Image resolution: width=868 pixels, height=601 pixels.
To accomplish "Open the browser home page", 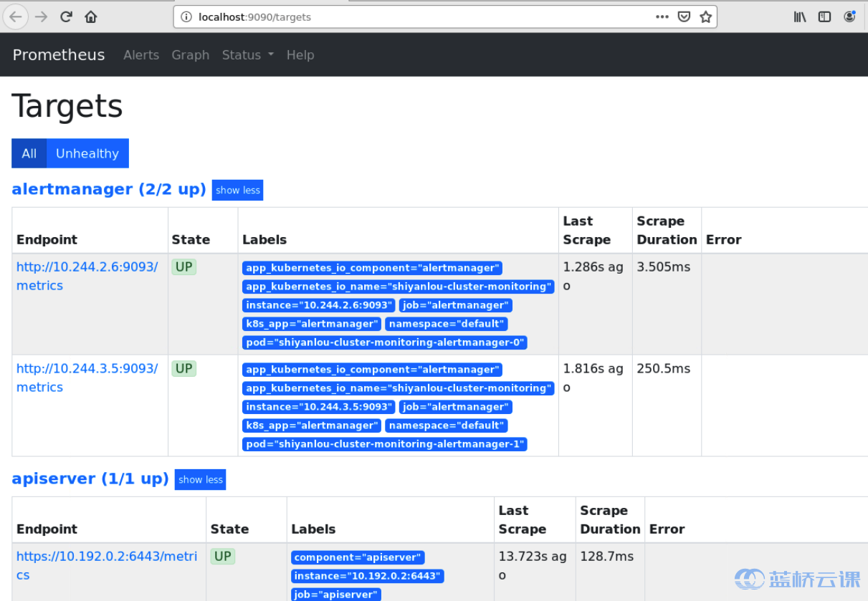I will coord(91,16).
